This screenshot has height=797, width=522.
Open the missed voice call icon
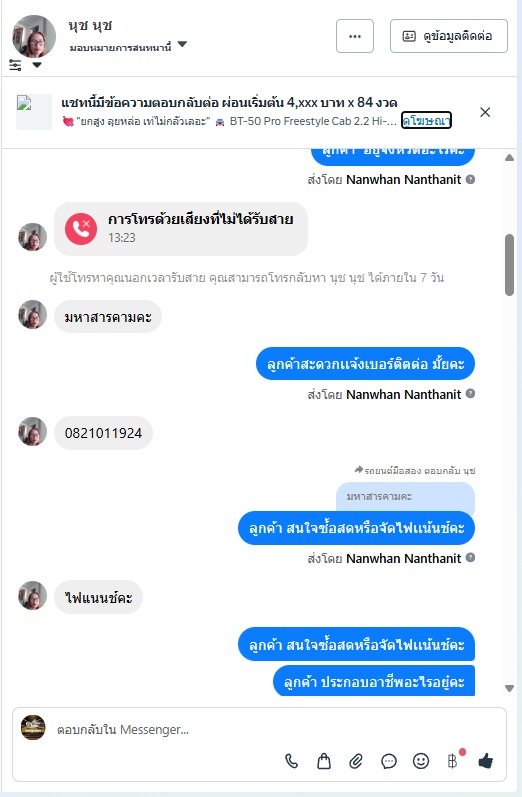point(81,229)
